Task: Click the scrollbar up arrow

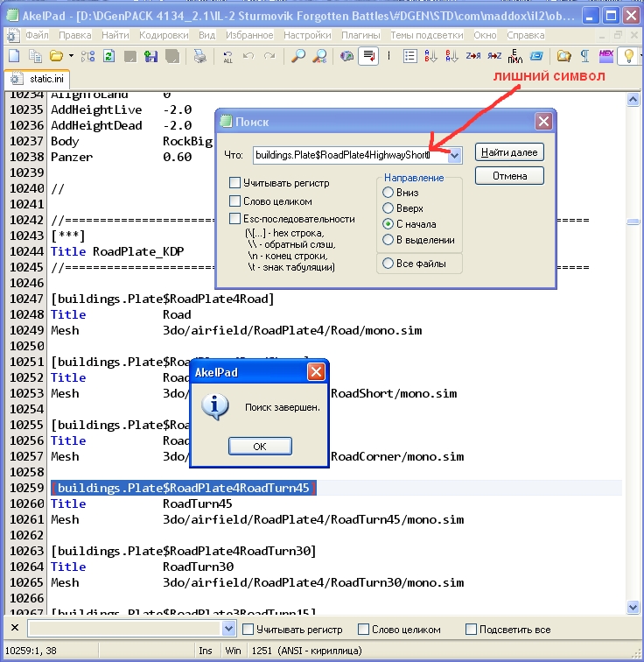Action: 633,99
